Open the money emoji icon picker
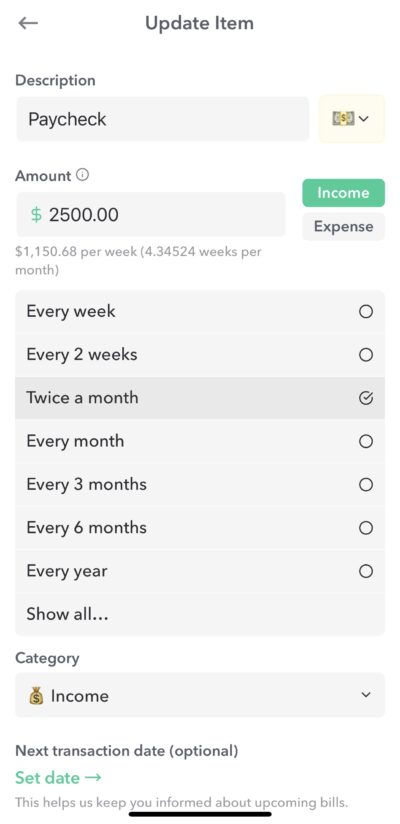 tap(352, 119)
